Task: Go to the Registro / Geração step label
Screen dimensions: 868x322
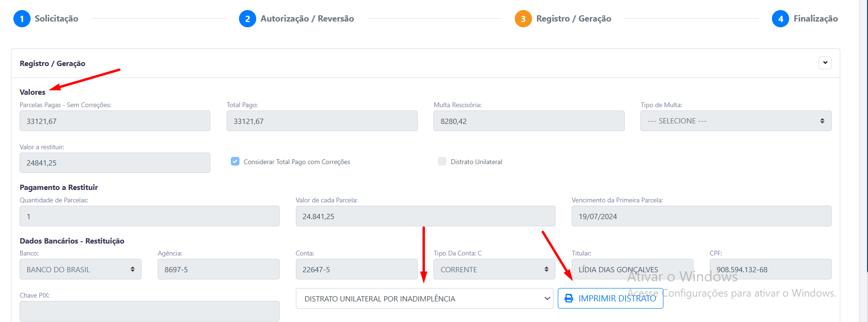Action: point(574,19)
